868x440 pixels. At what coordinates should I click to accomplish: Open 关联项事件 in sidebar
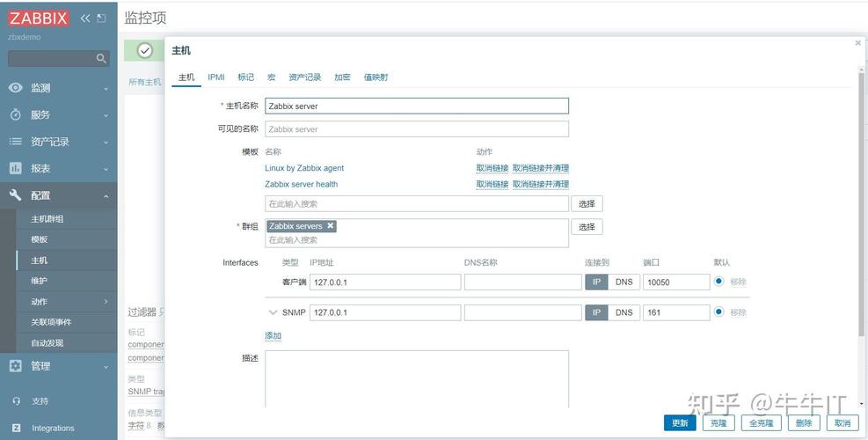click(x=51, y=322)
